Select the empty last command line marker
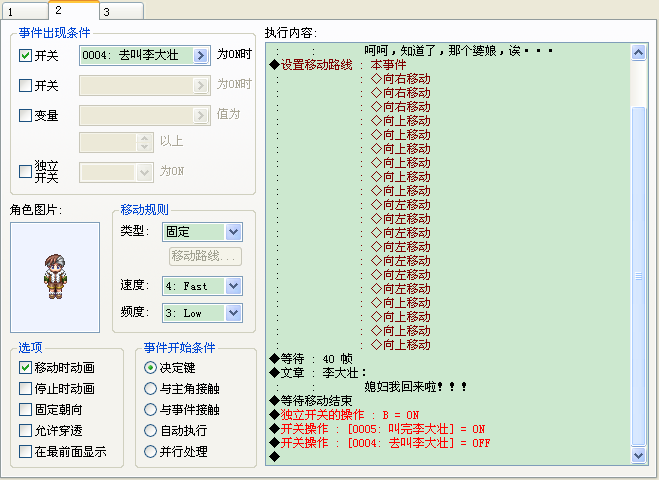 pos(448,456)
